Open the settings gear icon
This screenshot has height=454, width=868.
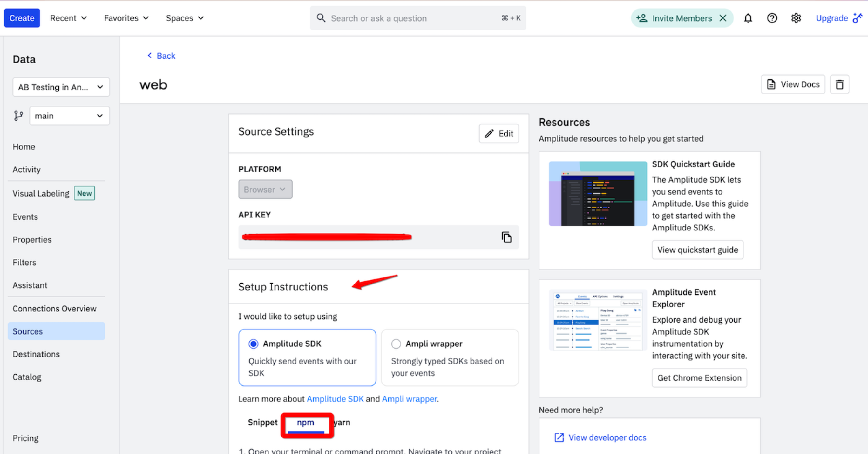796,18
